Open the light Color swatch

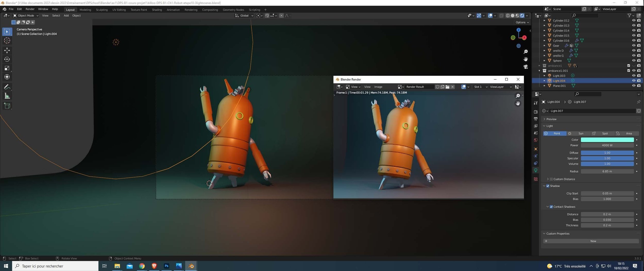click(607, 140)
